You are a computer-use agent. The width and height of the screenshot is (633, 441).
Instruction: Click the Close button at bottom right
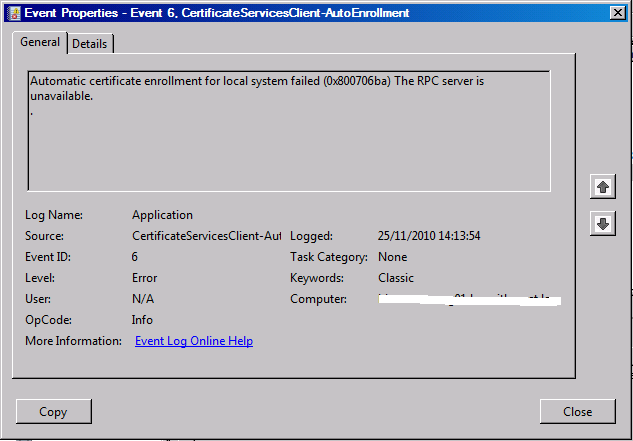[x=577, y=411]
